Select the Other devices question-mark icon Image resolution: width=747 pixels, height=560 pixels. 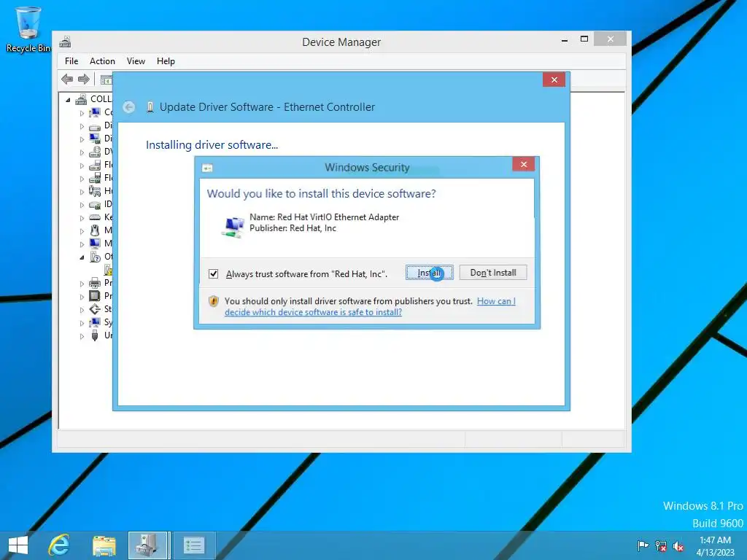[x=95, y=257]
